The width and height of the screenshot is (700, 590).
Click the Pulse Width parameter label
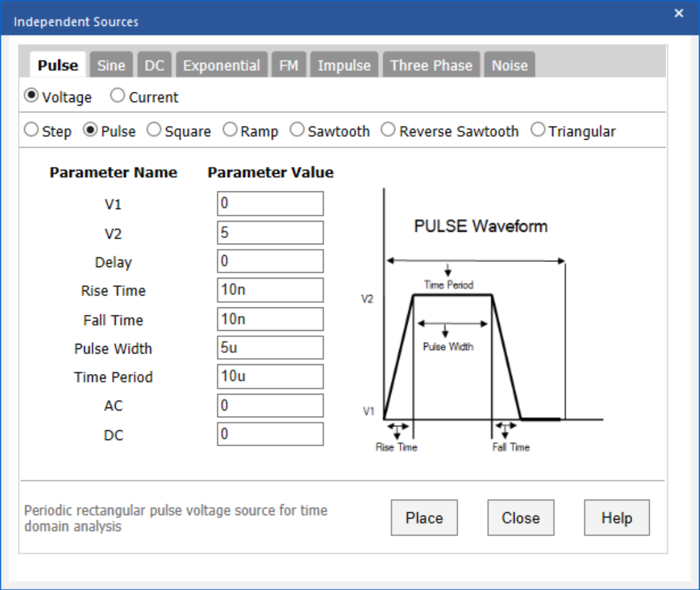[113, 348]
